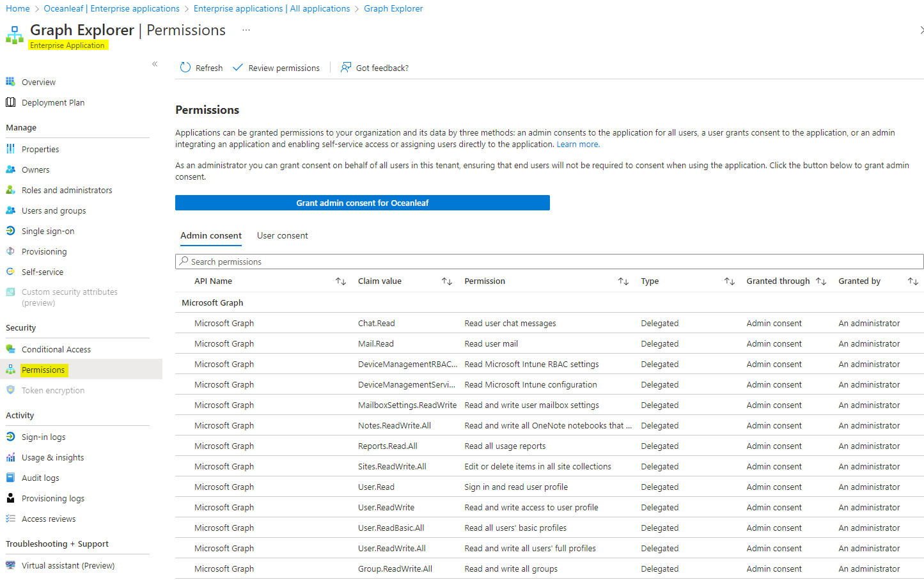This screenshot has height=580, width=924.
Task: Go to Deployment Plan page
Action: pos(53,102)
